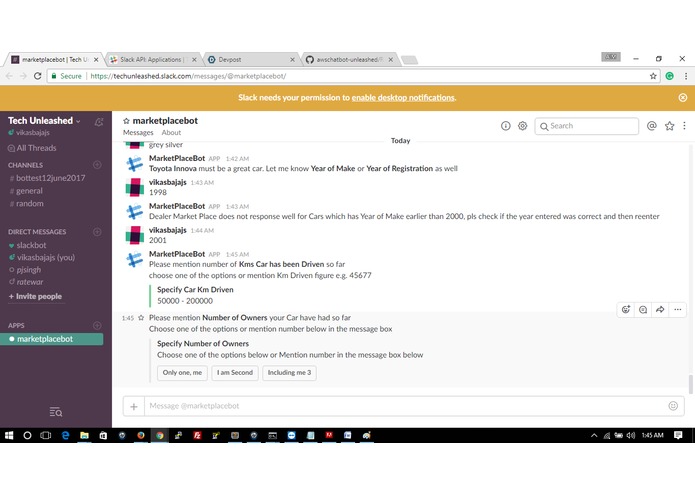Open Cortana search circle on taskbar

27,436
